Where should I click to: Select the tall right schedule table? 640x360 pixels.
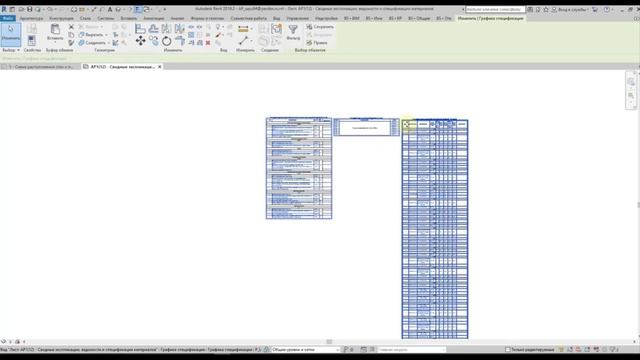[435, 229]
